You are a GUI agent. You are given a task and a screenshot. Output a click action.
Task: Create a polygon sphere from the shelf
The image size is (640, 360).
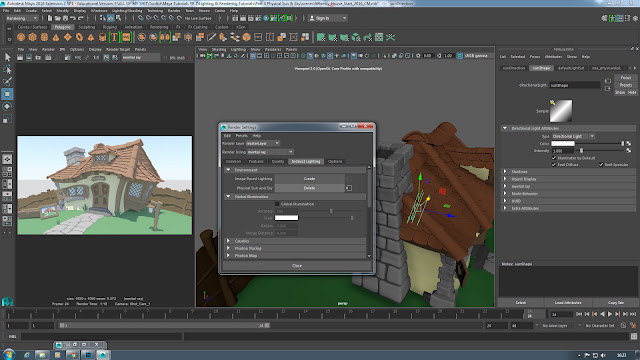(x=21, y=38)
